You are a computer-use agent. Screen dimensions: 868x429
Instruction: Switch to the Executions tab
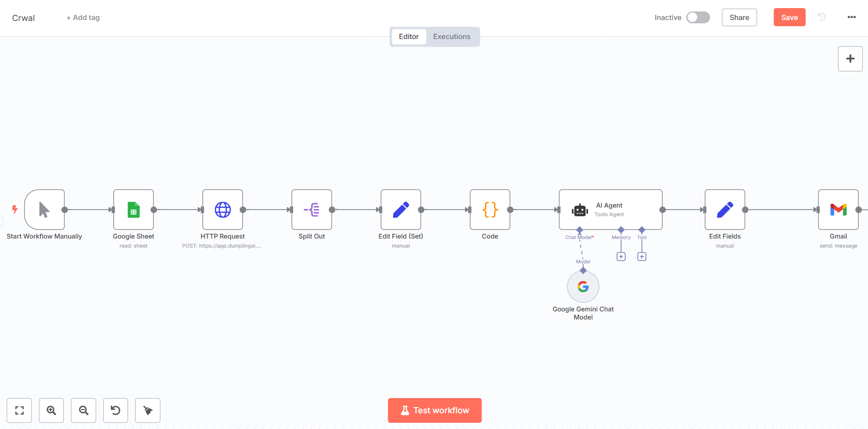point(452,37)
